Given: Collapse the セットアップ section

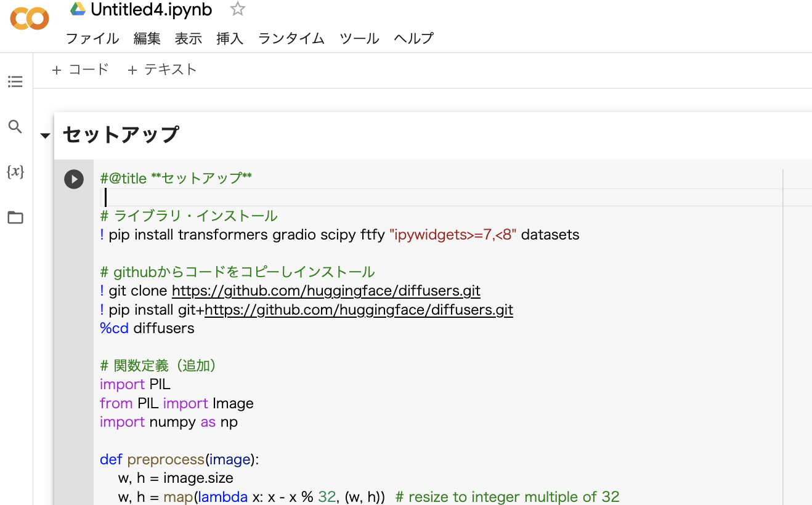Looking at the screenshot, I should coord(45,135).
